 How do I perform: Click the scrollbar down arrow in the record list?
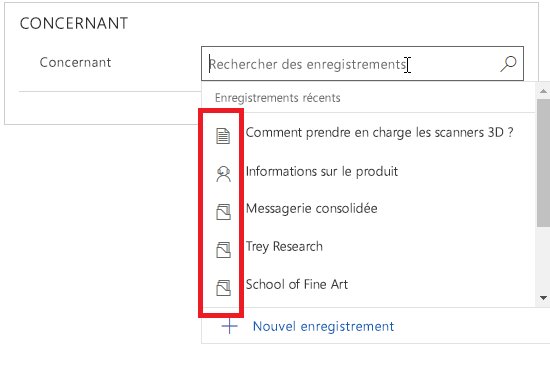coord(543,298)
